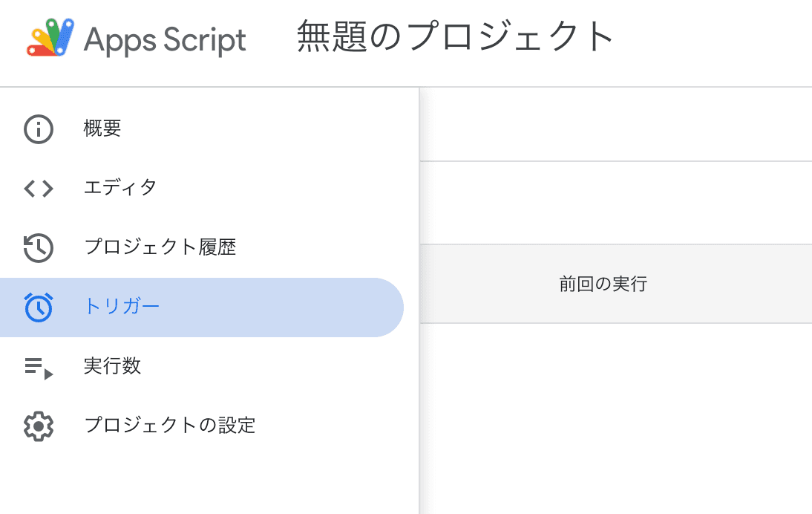The width and height of the screenshot is (812, 514).
Task: Open the プロジェクト履歴 text entry
Action: click(160, 247)
